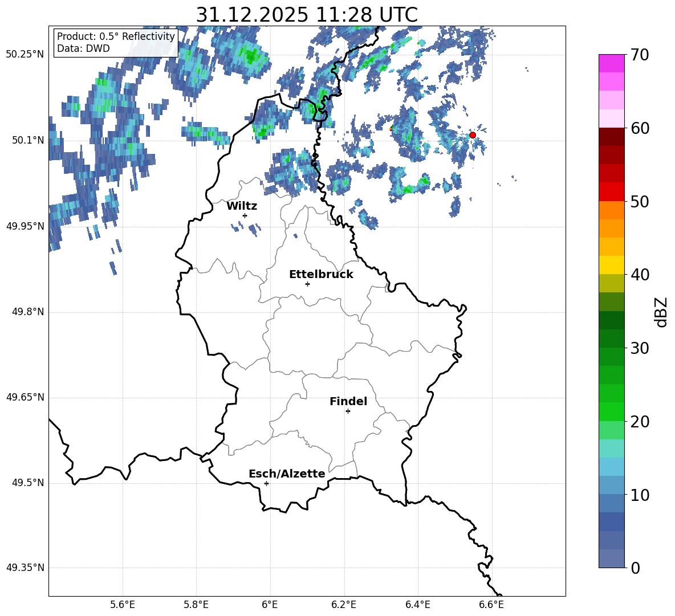Click the bright green colorbar segment above 20
Viewport: 675px width, 616px height.
click(612, 411)
